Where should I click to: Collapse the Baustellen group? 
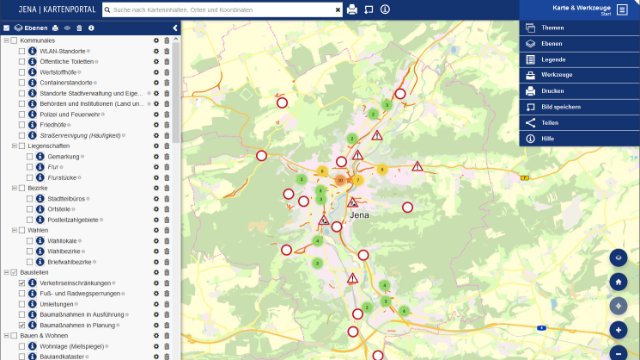(6, 272)
